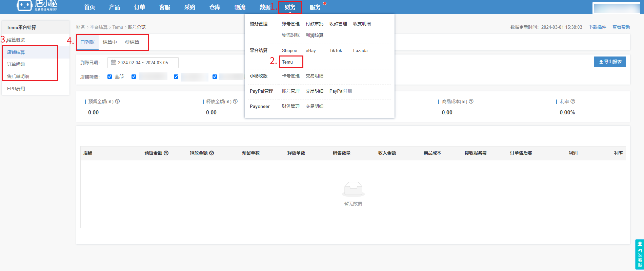Choose eBay under 平台结算 dropdown
The width and height of the screenshot is (644, 271).
[x=311, y=50]
